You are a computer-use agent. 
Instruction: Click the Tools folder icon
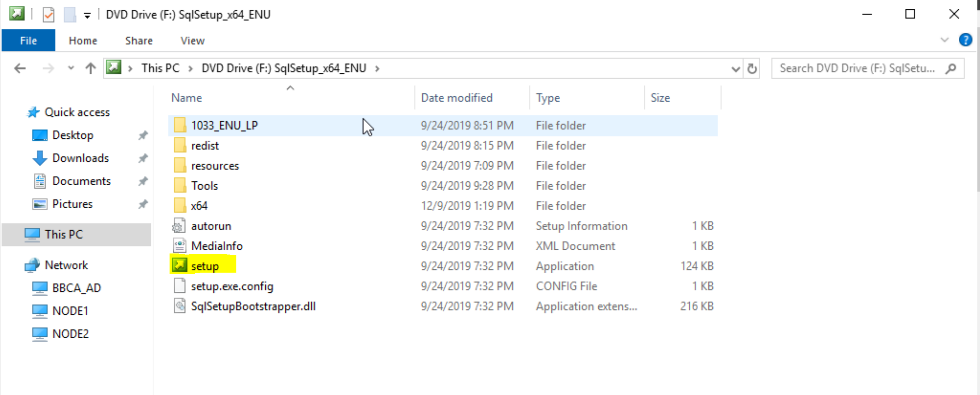tap(180, 185)
